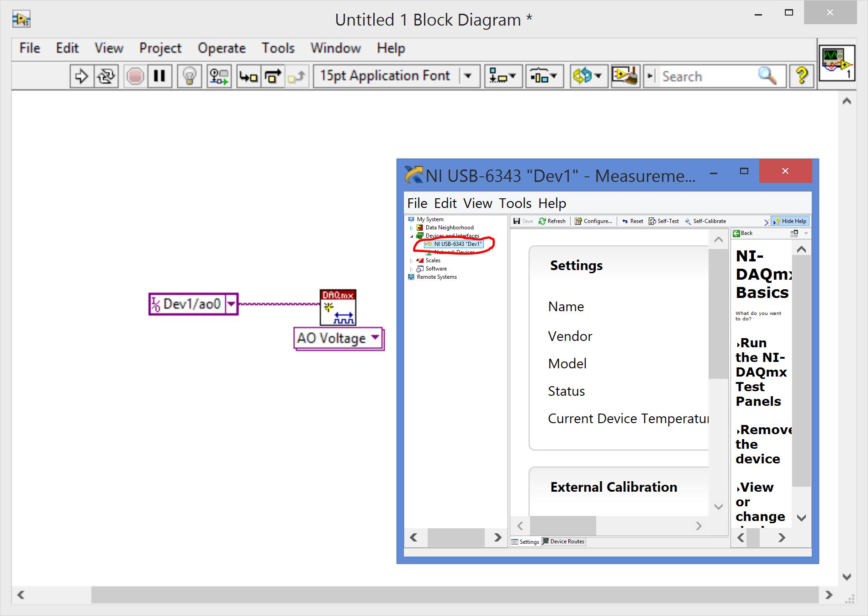
Task: Open the Remove the device help link
Action: [x=763, y=444]
